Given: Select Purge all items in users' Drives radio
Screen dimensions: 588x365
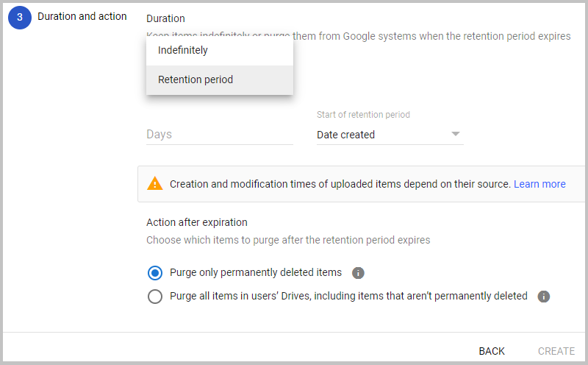Looking at the screenshot, I should pos(155,297).
